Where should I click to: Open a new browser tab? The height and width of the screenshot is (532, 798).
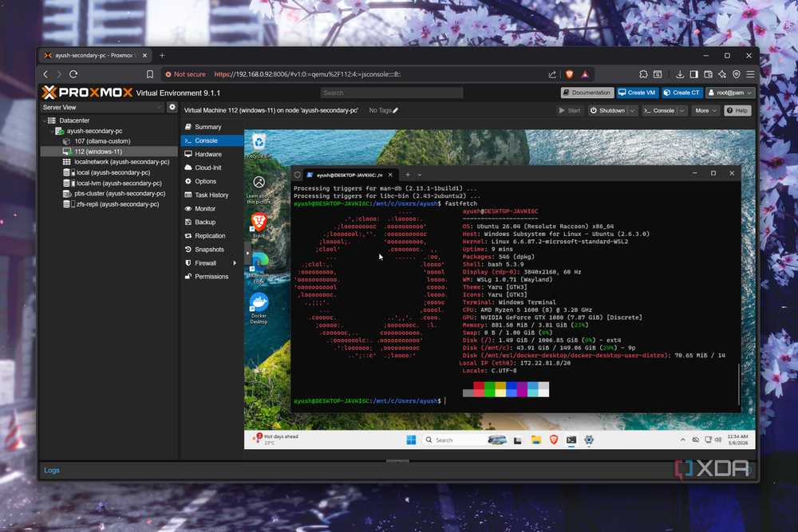tap(162, 56)
